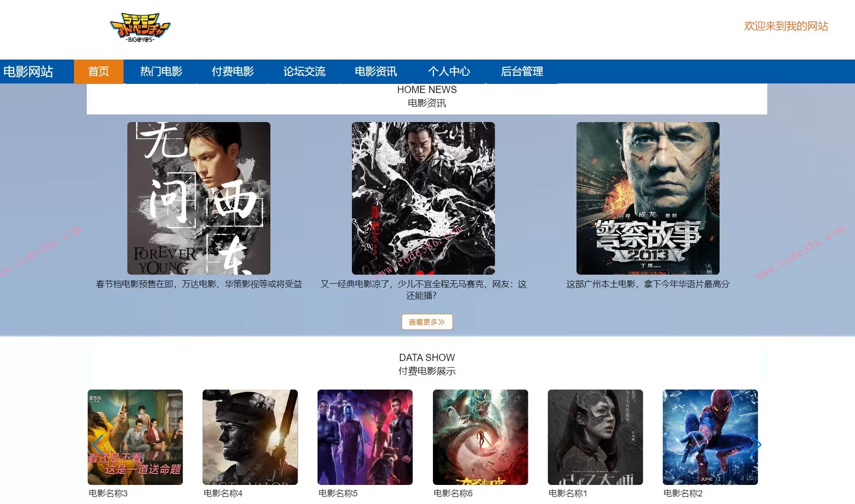The width and height of the screenshot is (855, 504).
Task: Open the 无问西东 news poster
Action: [x=199, y=198]
